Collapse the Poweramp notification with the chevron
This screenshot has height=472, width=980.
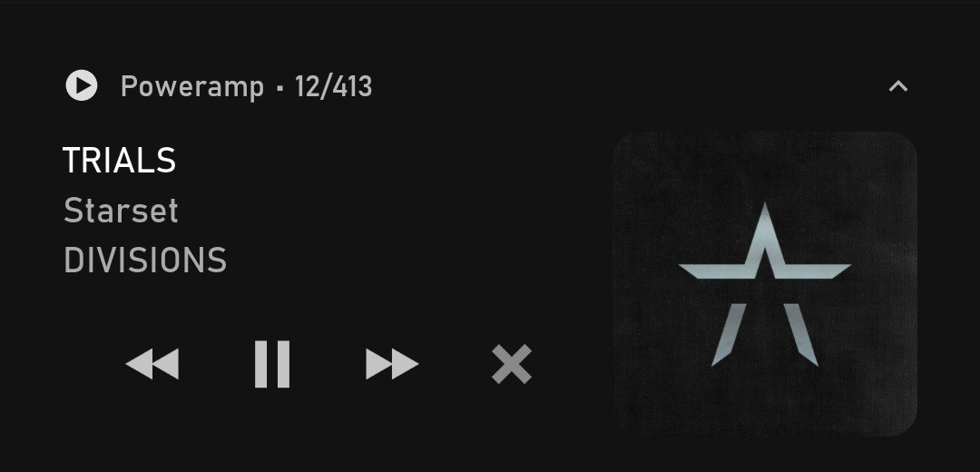(898, 86)
